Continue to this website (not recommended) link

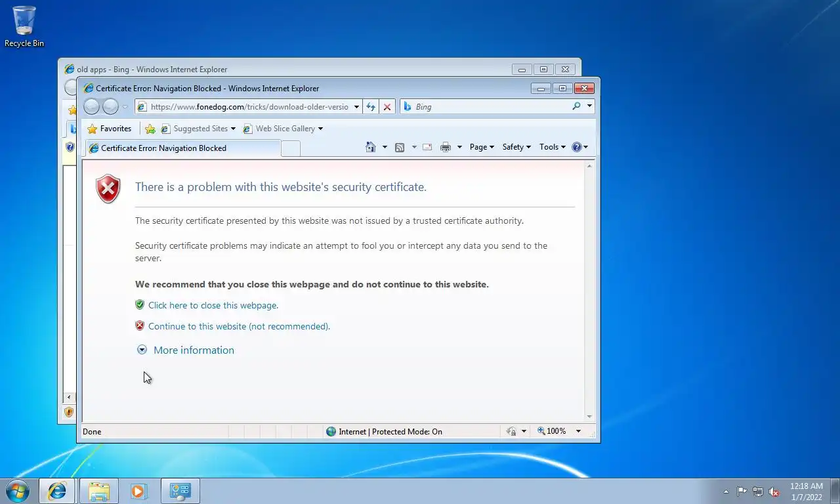(239, 326)
